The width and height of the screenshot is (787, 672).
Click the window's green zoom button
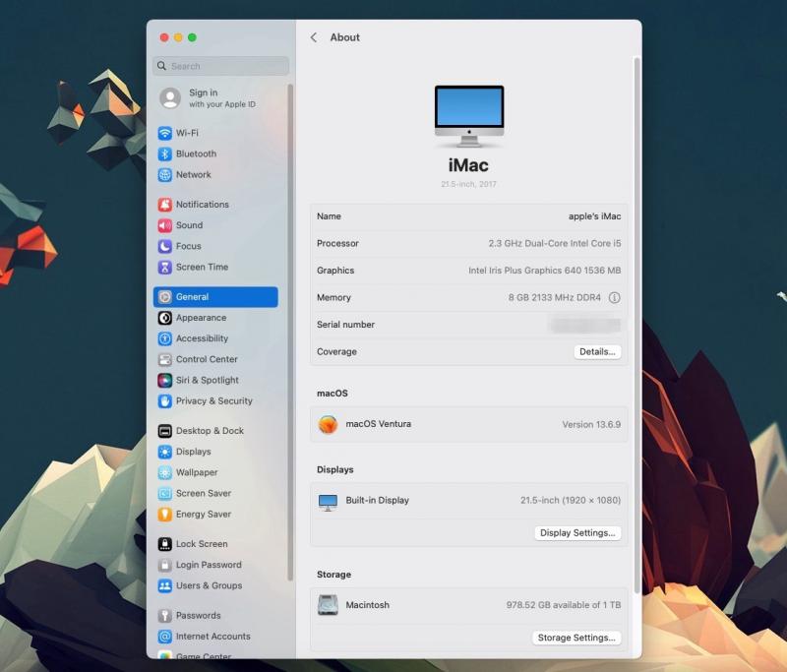click(192, 37)
